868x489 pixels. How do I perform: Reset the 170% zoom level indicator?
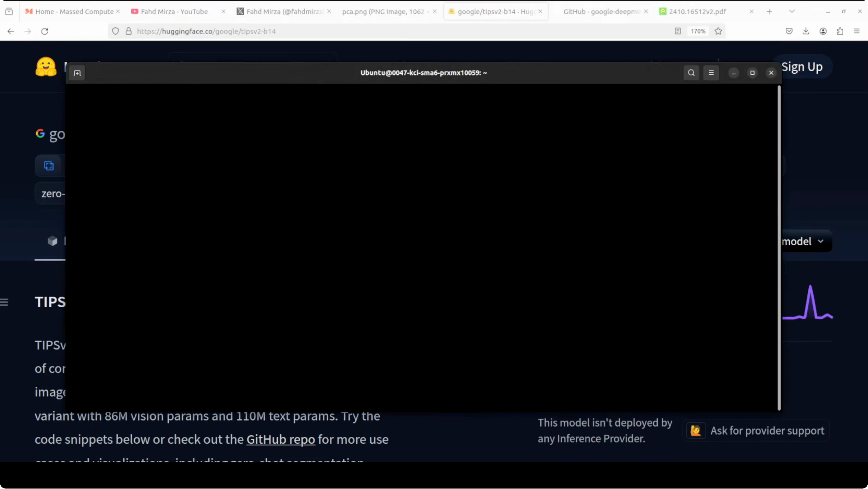click(x=698, y=31)
